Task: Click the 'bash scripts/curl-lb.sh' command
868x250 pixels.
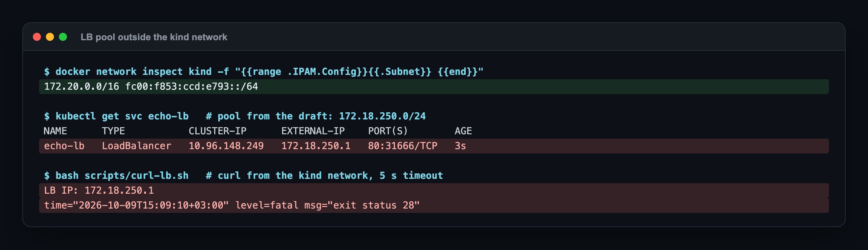Action: [x=117, y=175]
